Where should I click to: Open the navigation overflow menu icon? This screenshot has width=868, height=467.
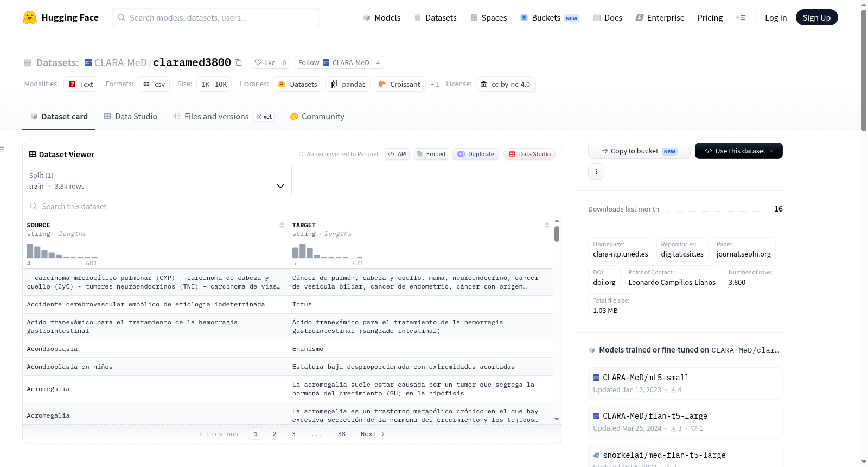tap(741, 17)
